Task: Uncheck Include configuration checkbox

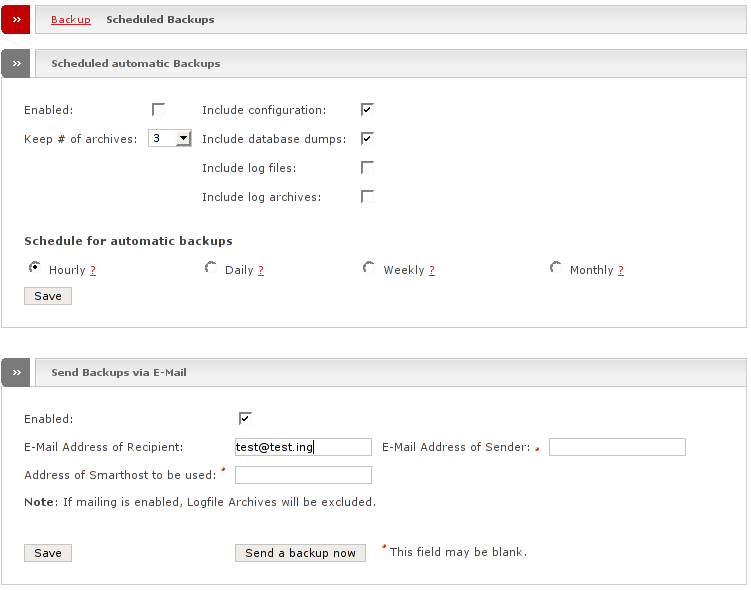Action: 367,109
